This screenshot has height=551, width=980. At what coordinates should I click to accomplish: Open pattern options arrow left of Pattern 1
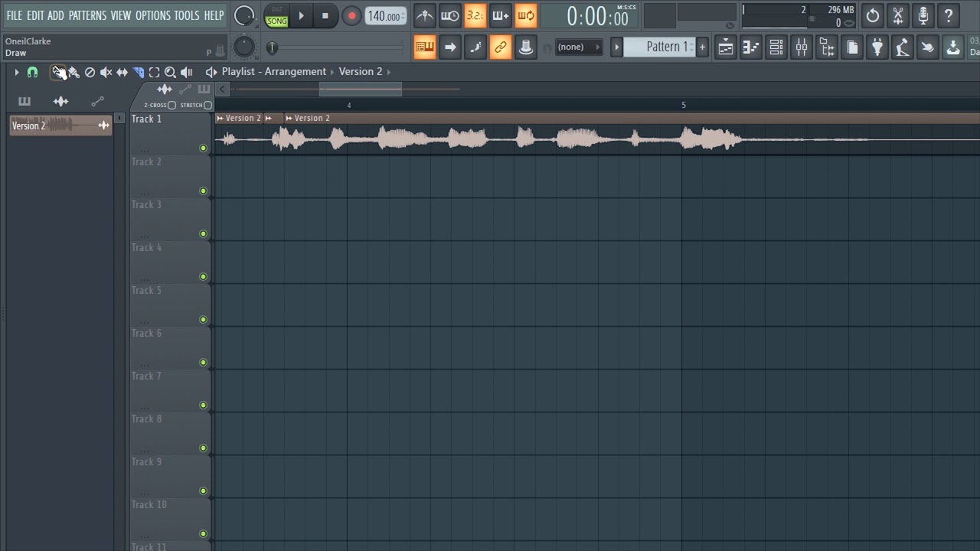pos(616,47)
